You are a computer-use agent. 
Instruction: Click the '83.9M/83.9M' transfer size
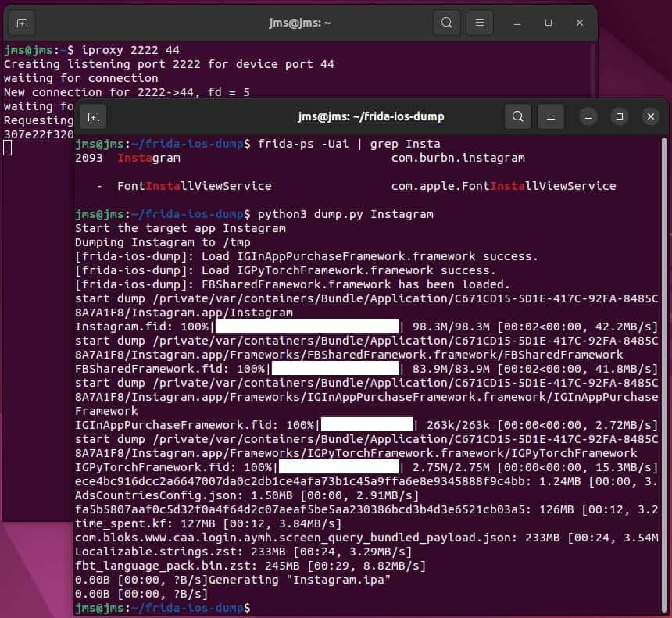[451, 369]
